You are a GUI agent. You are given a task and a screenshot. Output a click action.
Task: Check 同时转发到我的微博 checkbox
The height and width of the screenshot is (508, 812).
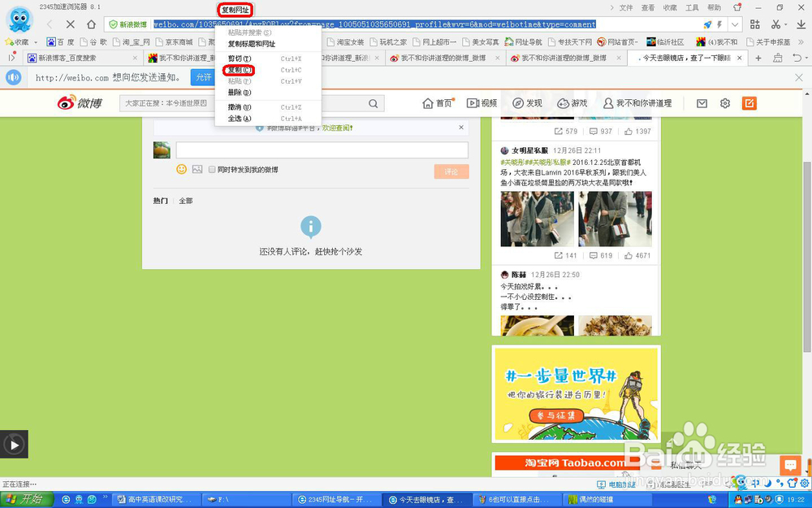coord(212,170)
